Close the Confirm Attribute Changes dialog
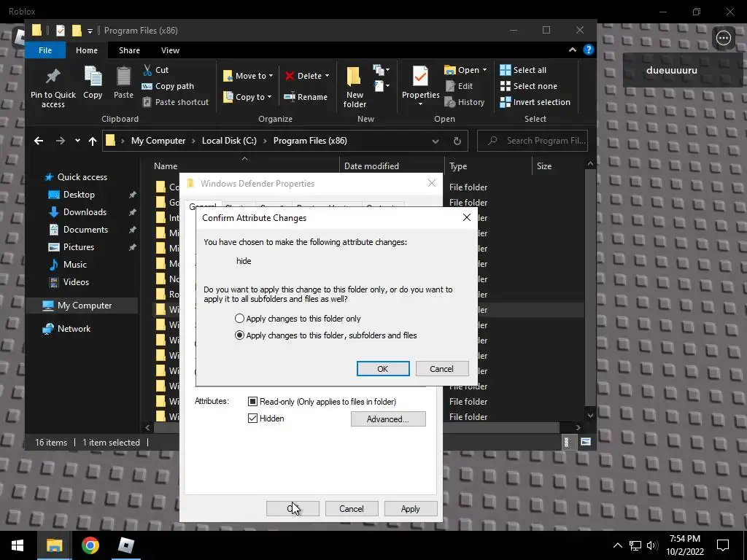This screenshot has width=747, height=560. (466, 217)
